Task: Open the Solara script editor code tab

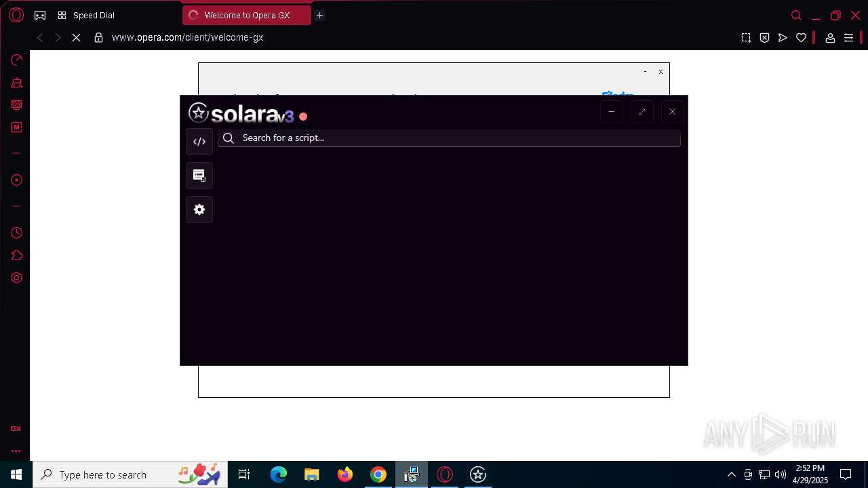Action: (199, 142)
